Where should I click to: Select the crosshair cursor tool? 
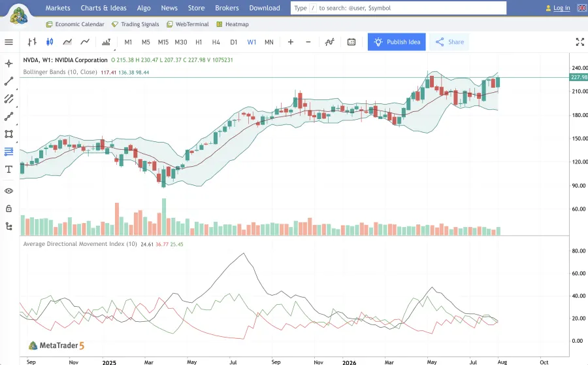[x=8, y=63]
